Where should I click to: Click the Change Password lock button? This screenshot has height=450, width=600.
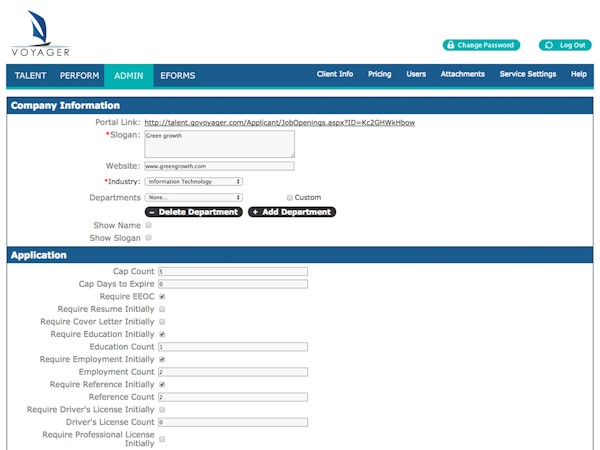pyautogui.click(x=481, y=45)
